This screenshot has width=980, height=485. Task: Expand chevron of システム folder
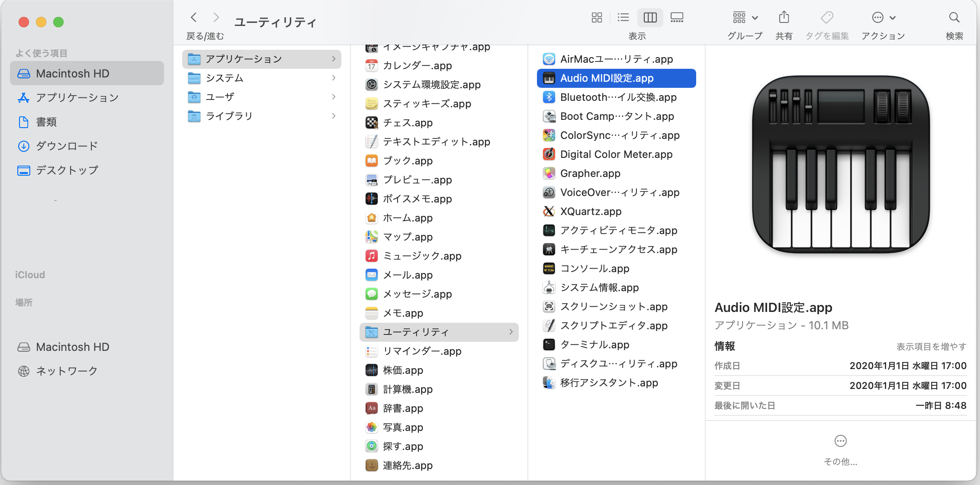click(334, 78)
